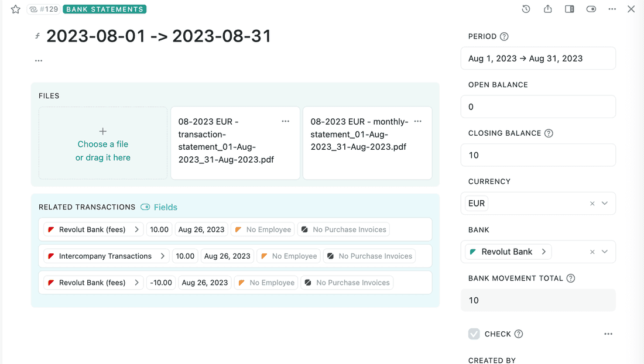Clear the EUR currency selection

coord(592,204)
